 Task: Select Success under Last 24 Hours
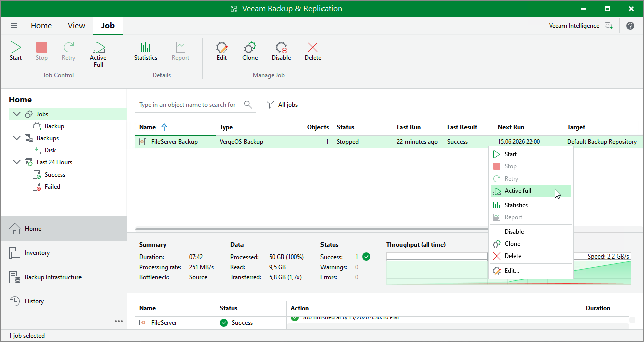[55, 175]
